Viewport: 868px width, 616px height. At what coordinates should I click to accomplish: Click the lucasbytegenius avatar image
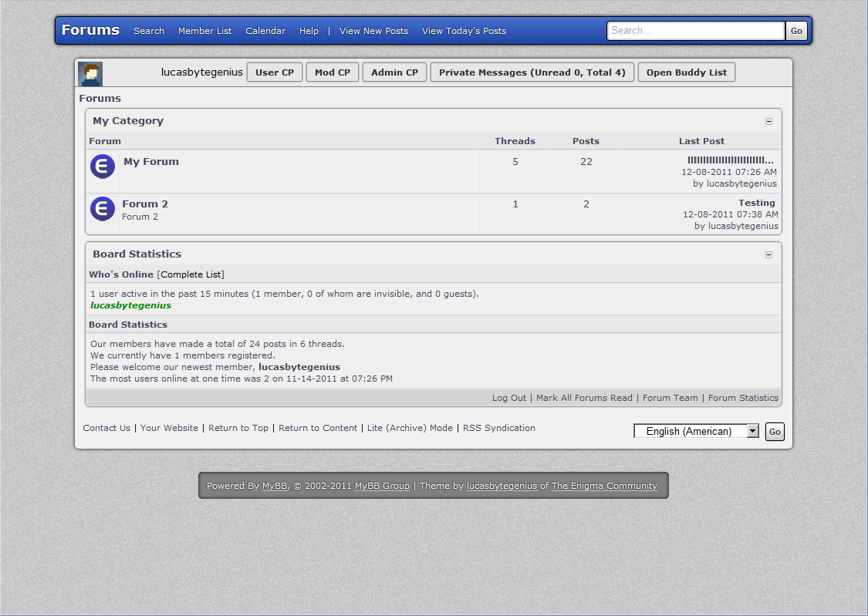click(90, 74)
